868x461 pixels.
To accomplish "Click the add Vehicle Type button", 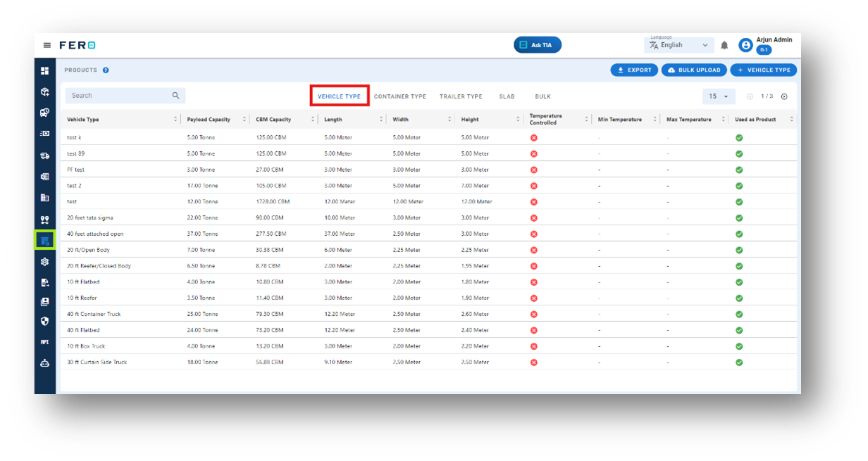I will [764, 70].
